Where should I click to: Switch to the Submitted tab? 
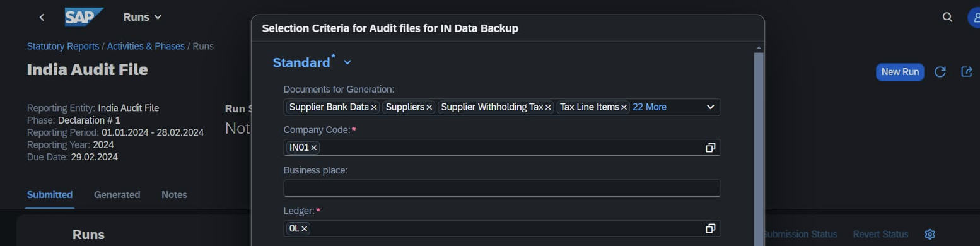50,195
